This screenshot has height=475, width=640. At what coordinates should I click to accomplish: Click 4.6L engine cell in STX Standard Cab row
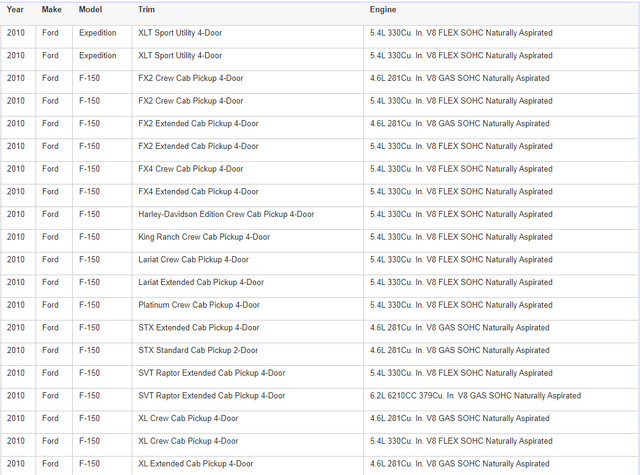point(460,350)
